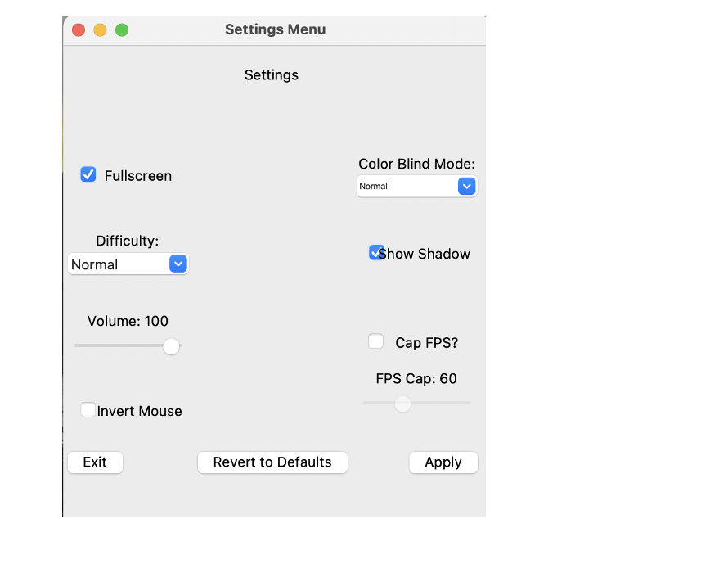
Task: Minimize the Settings Menu window
Action: [x=100, y=30]
